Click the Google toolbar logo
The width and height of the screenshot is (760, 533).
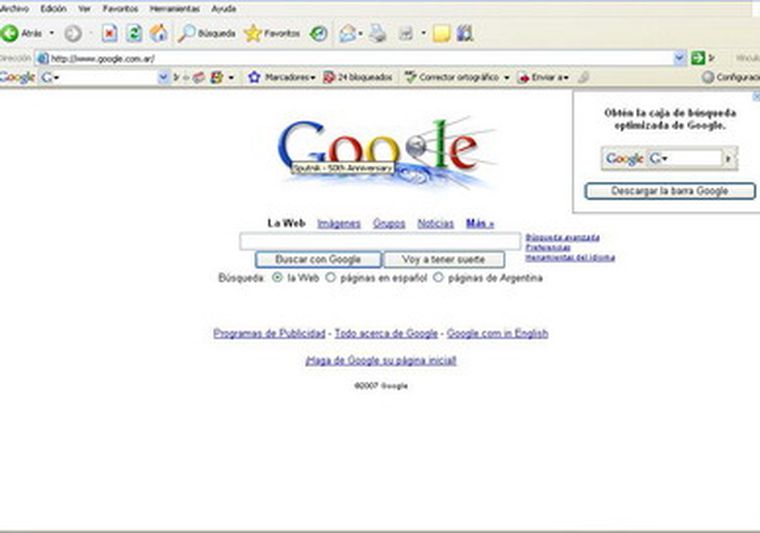pyautogui.click(x=17, y=77)
